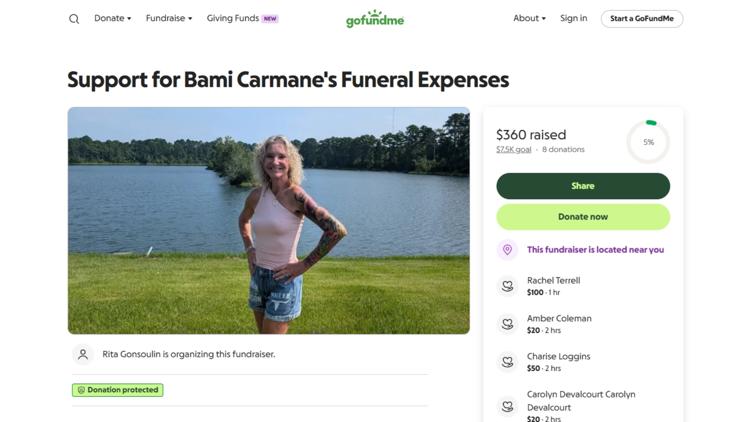Click the dark green Share button

[x=583, y=186]
